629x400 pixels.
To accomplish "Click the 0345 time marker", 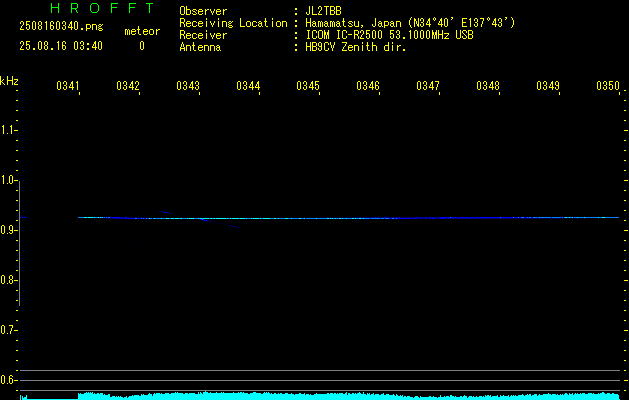I will point(308,86).
